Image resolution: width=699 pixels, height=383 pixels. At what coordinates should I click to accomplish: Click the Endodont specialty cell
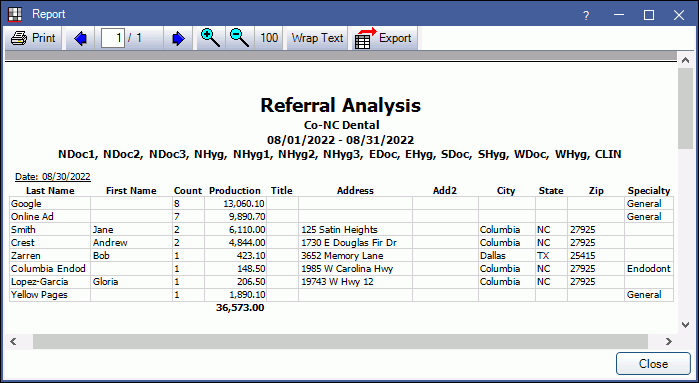[x=649, y=269]
